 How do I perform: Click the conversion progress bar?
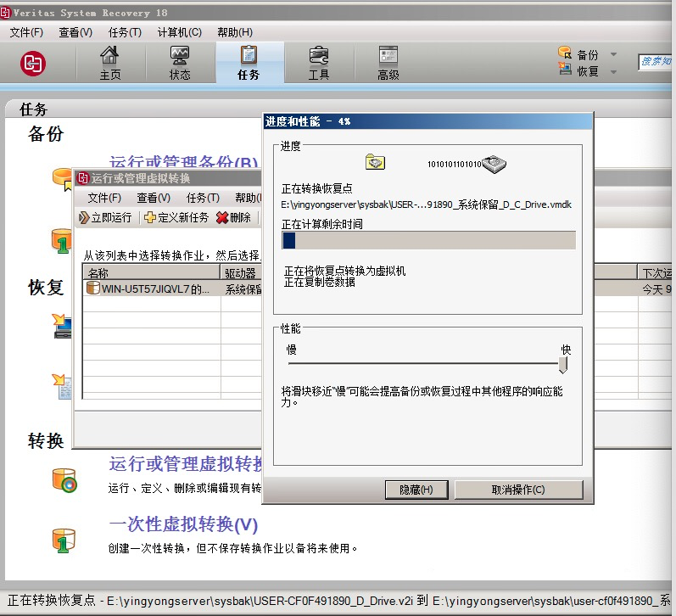(429, 240)
